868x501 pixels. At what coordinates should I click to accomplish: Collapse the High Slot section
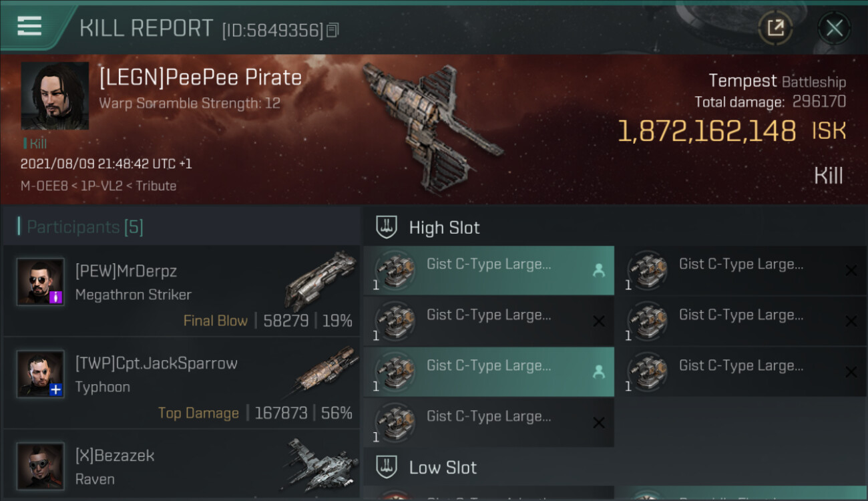click(x=444, y=228)
